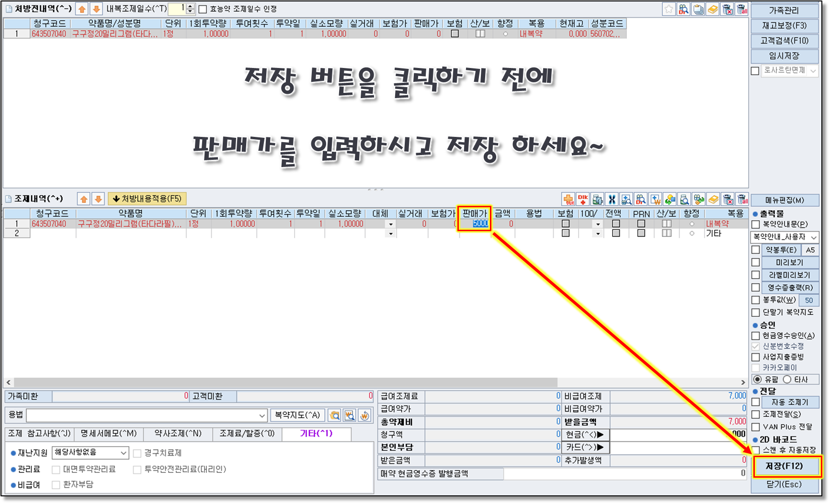830x504 pixels.
Task: Open the 명세서메모(^M) tab
Action: [x=108, y=434]
